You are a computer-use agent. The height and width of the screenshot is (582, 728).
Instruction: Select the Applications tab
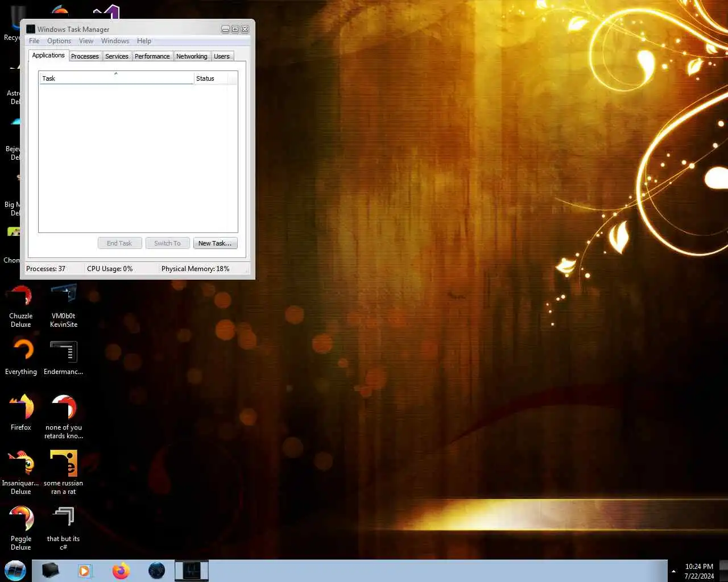(x=48, y=55)
